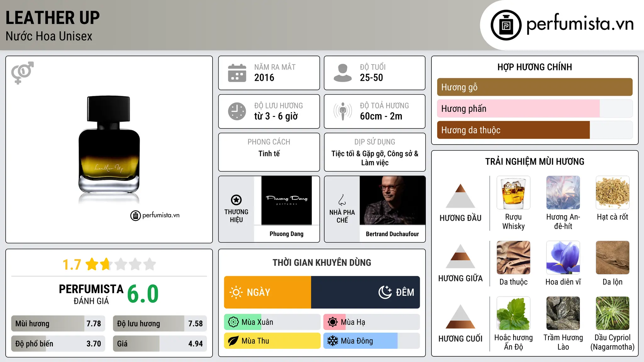The width and height of the screenshot is (644, 362).
Task: Select the Da thuộc note image
Action: [x=514, y=258]
